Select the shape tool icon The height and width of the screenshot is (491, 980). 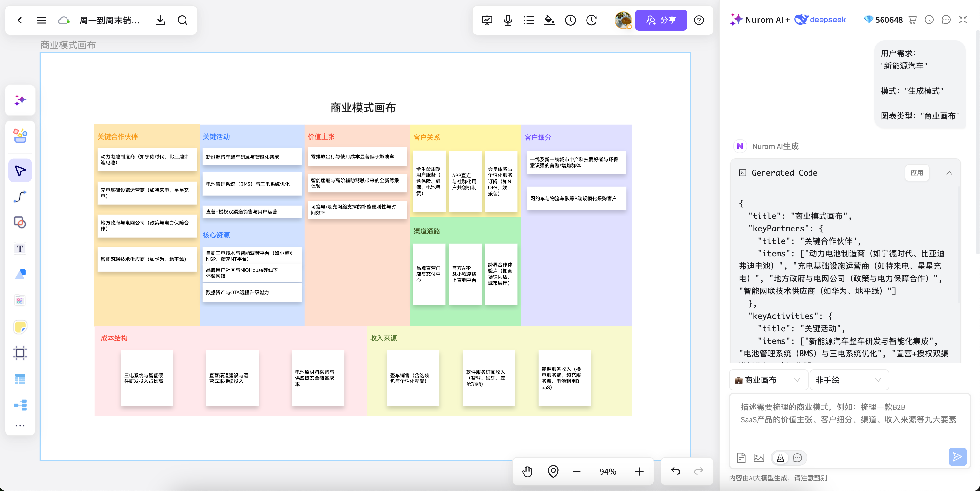click(20, 222)
